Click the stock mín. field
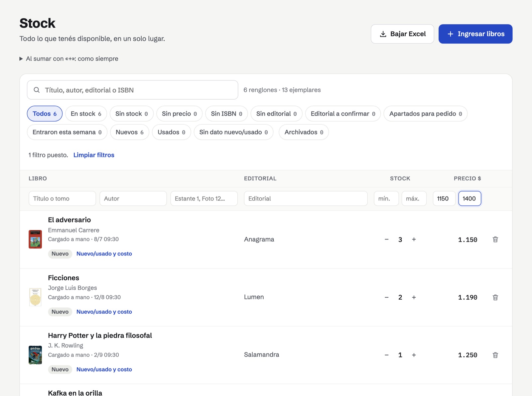The image size is (532, 396). [386, 199]
